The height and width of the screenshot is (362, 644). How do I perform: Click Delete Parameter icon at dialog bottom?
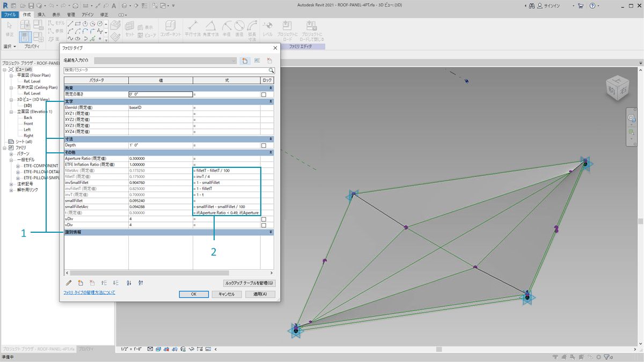(92, 283)
